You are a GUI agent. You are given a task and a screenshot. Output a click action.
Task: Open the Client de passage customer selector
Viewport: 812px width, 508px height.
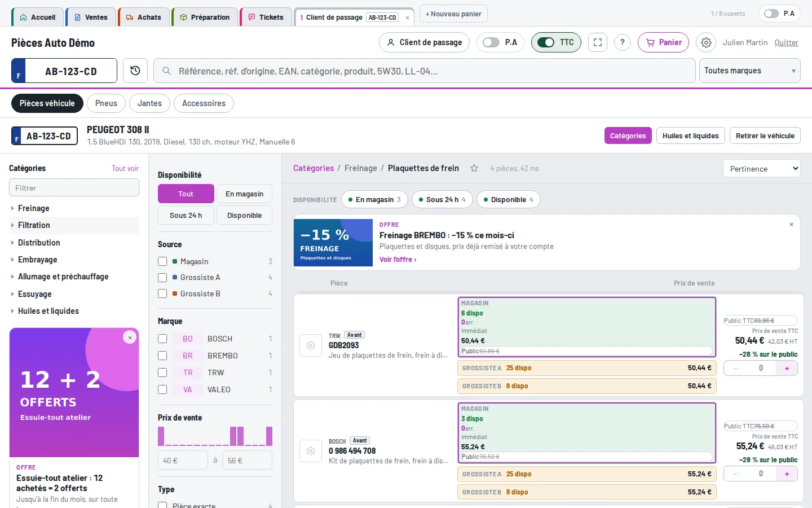424,42
